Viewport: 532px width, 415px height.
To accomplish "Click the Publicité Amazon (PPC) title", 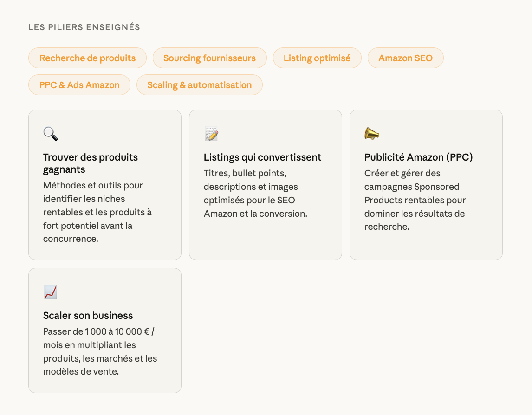I will tap(418, 157).
